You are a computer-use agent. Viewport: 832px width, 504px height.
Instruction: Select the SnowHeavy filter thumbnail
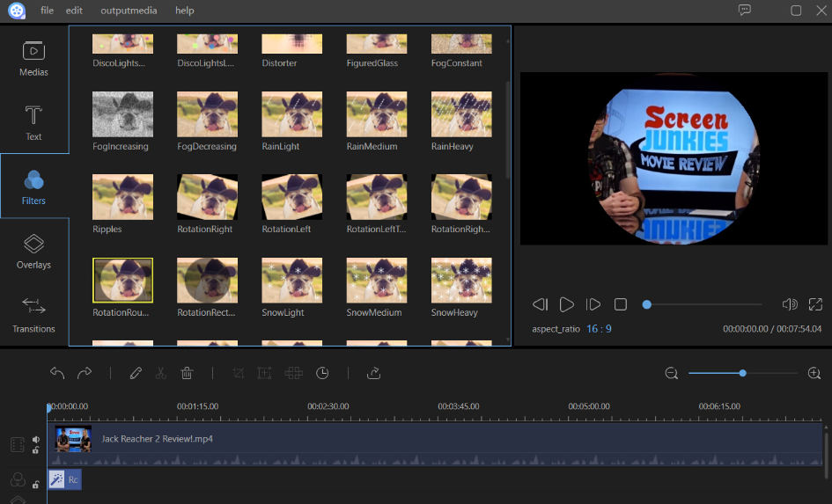pos(461,281)
